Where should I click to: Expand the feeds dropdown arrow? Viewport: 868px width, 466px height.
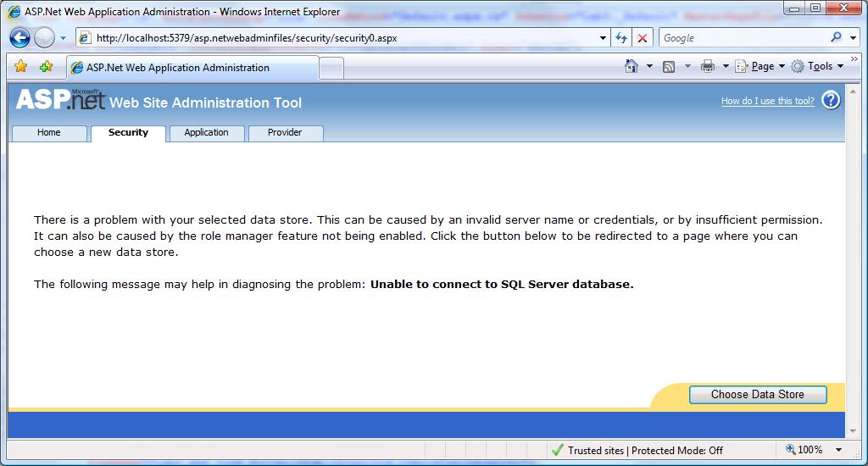coord(687,66)
